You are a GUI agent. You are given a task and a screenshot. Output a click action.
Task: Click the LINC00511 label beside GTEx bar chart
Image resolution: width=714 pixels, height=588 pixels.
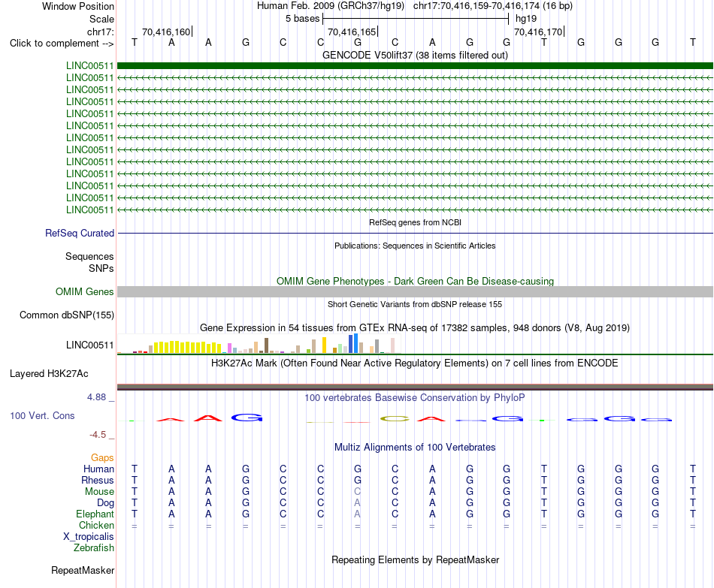tap(89, 345)
